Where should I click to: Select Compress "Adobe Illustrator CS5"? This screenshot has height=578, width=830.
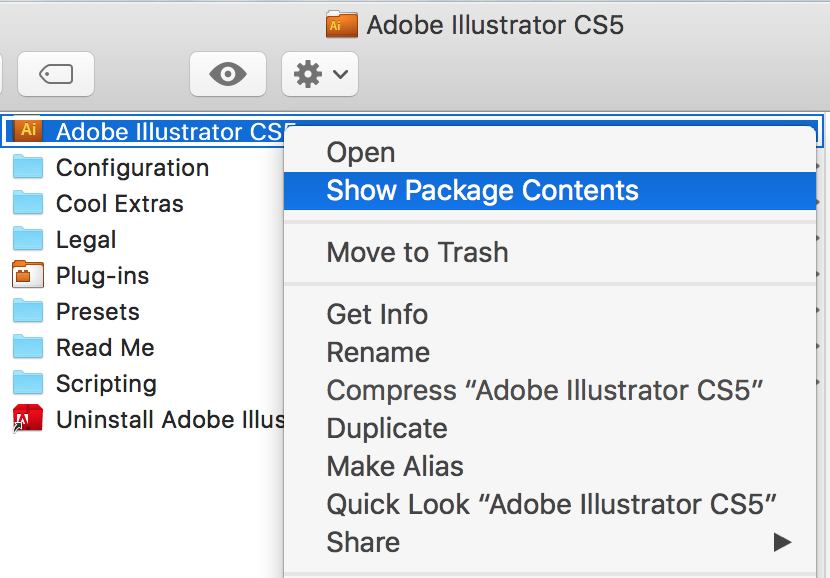pyautogui.click(x=549, y=391)
